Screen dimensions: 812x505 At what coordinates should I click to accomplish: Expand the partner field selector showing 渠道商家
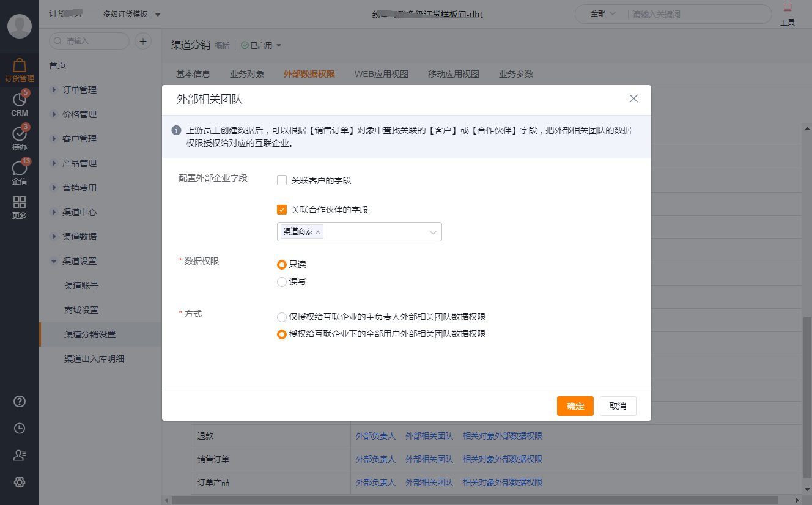point(433,232)
